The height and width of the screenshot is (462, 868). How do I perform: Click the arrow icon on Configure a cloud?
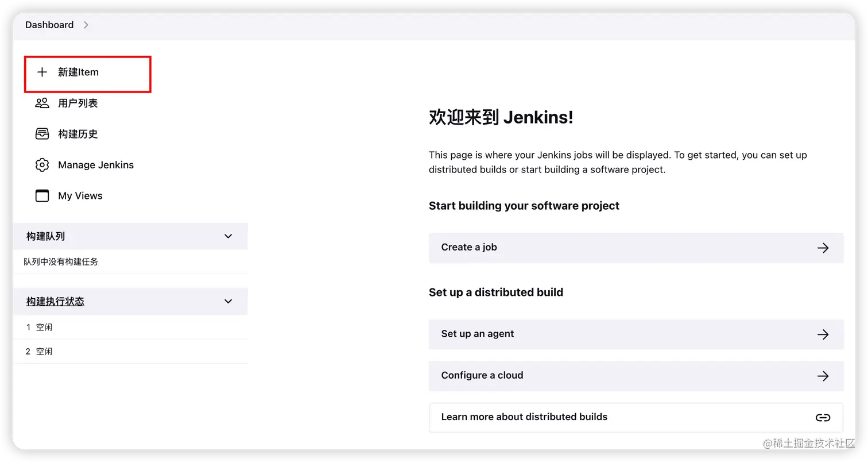(x=823, y=376)
